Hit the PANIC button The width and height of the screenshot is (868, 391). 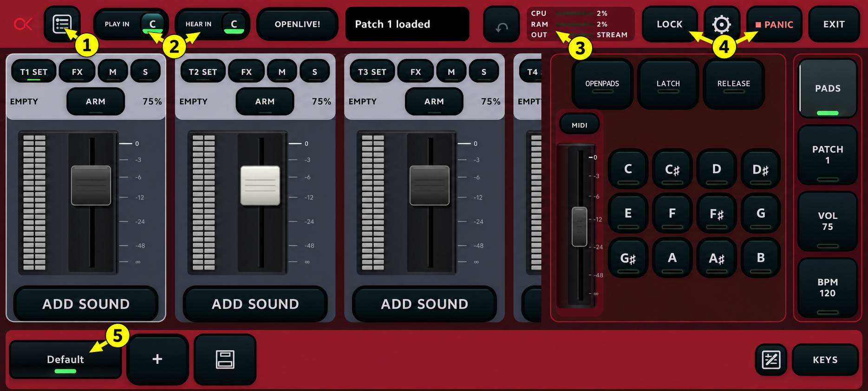(x=774, y=24)
